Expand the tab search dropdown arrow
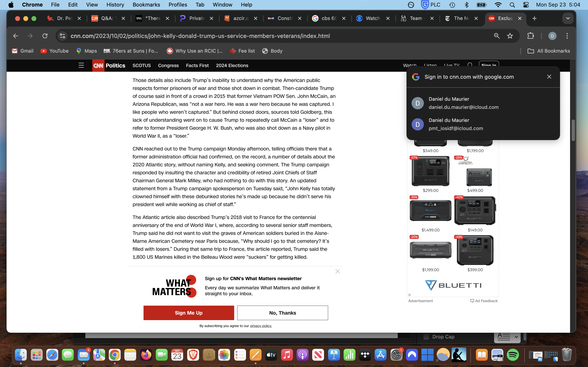Screen dimensions: 588x367 pyautogui.click(x=568, y=18)
